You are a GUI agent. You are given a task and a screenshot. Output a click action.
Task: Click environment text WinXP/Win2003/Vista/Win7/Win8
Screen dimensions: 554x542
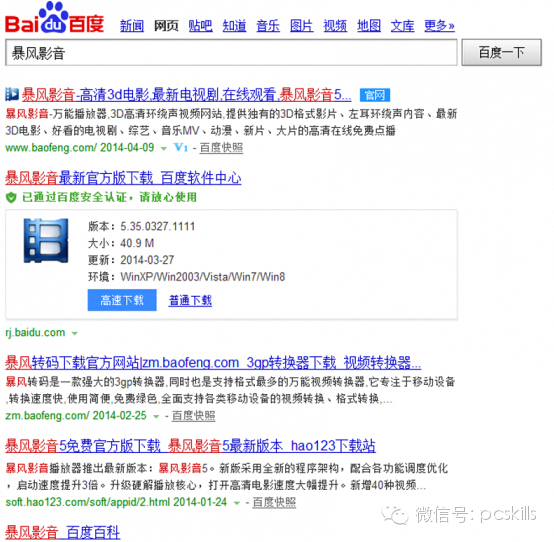(203, 277)
